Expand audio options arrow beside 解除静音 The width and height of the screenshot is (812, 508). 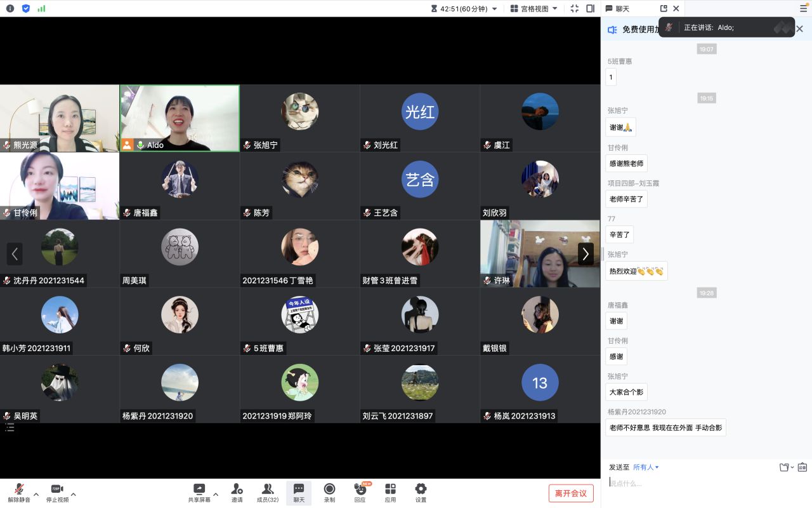pos(36,494)
